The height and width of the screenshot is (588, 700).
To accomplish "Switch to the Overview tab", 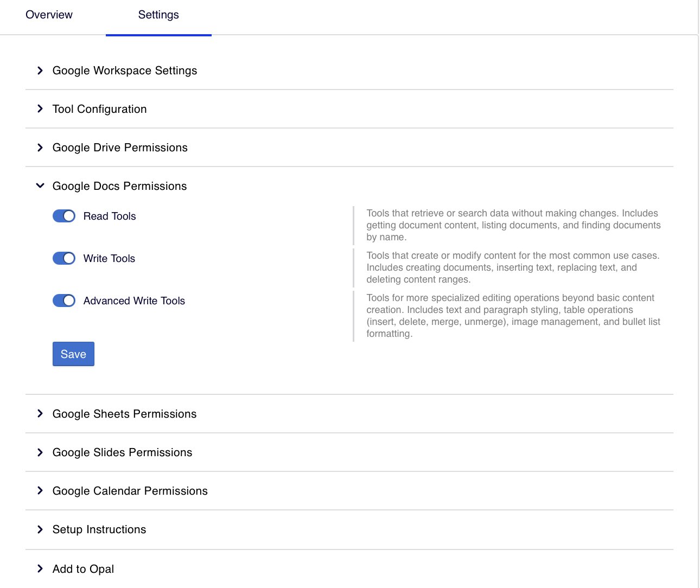I will tap(49, 15).
